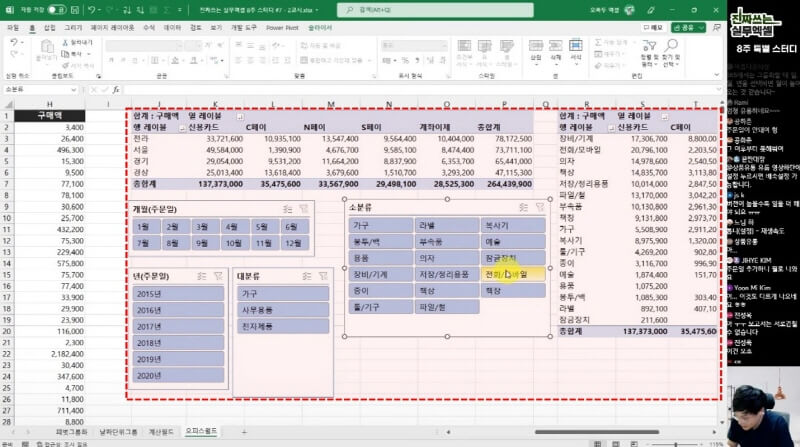Click the green 공유 share button

[688, 28]
